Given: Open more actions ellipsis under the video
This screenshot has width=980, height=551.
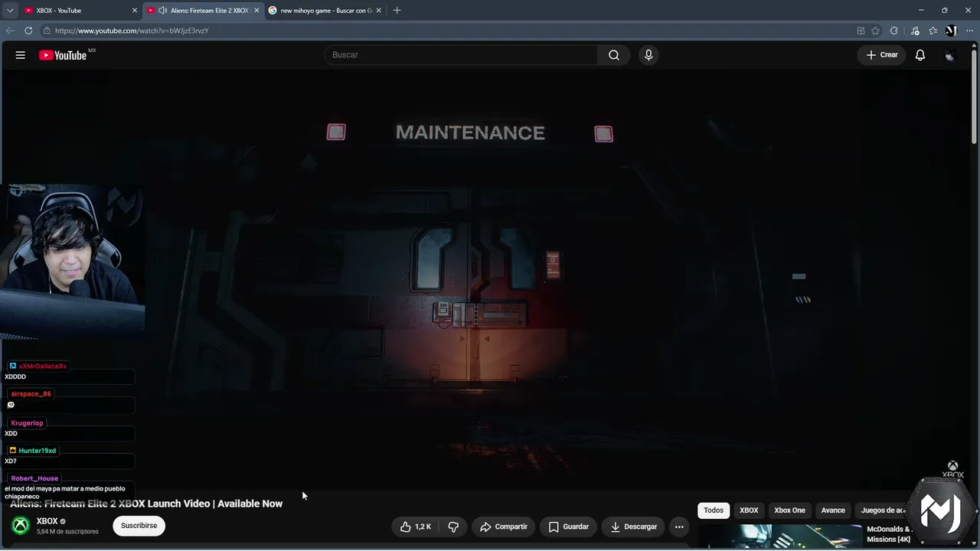Looking at the screenshot, I should (679, 527).
